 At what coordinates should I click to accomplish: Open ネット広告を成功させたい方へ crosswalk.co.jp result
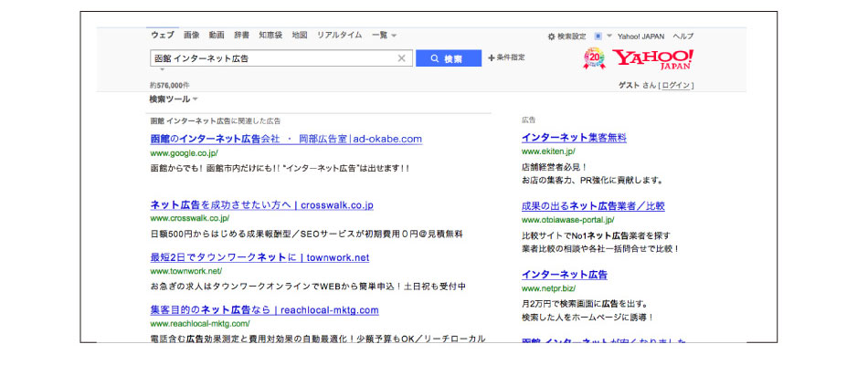tap(262, 205)
